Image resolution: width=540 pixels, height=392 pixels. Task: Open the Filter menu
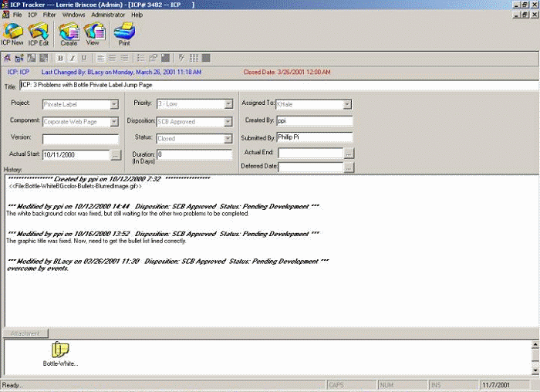pos(49,15)
